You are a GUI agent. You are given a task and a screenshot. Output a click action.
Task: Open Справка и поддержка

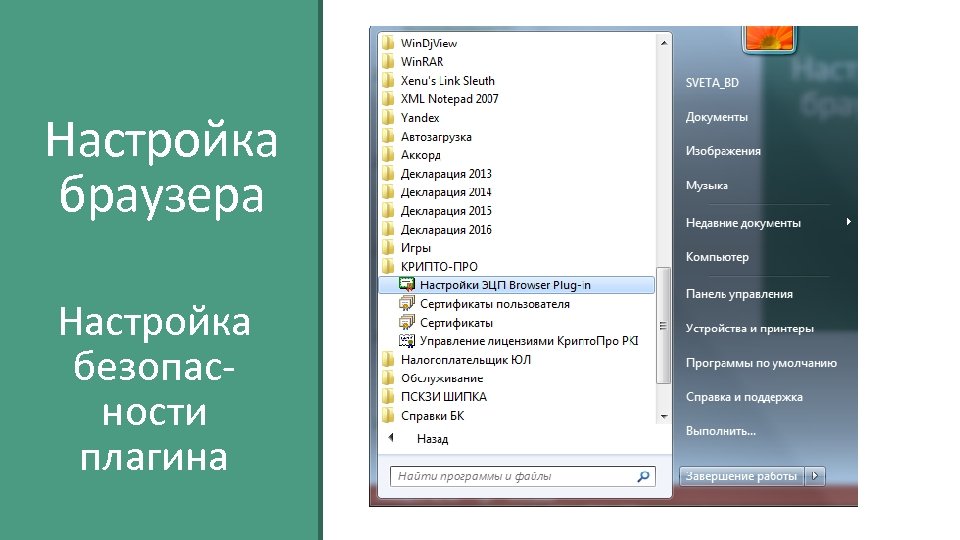tap(744, 397)
